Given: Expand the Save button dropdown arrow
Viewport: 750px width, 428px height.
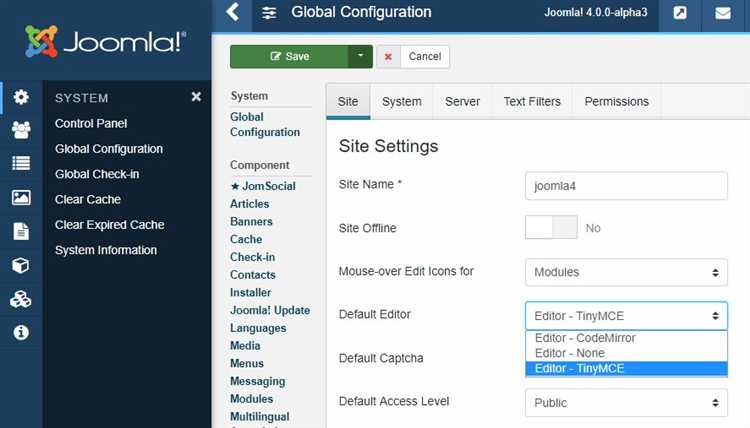Looking at the screenshot, I should [360, 57].
